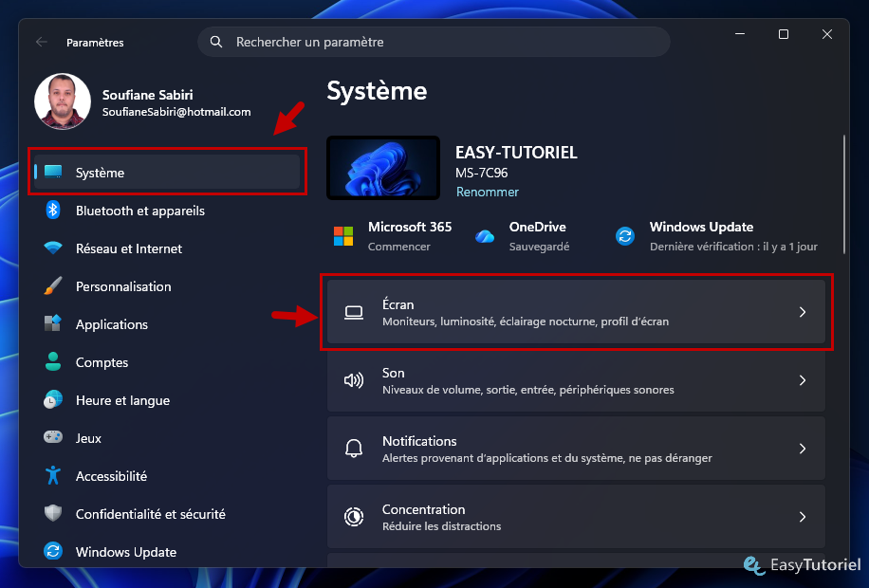Close the Paramètres window
The height and width of the screenshot is (588, 869).
coord(827,34)
